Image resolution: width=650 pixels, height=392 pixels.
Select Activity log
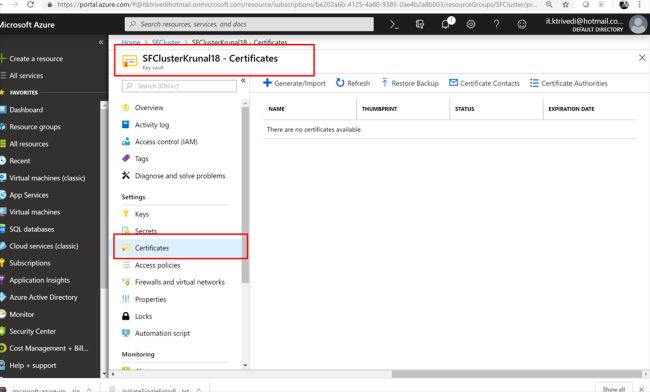point(152,125)
